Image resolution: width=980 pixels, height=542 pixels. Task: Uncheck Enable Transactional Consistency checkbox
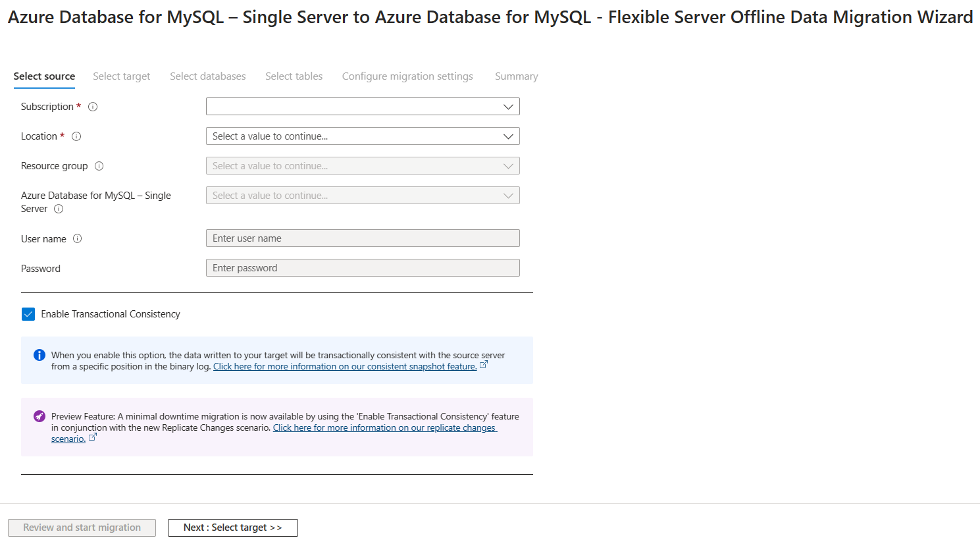pos(28,314)
